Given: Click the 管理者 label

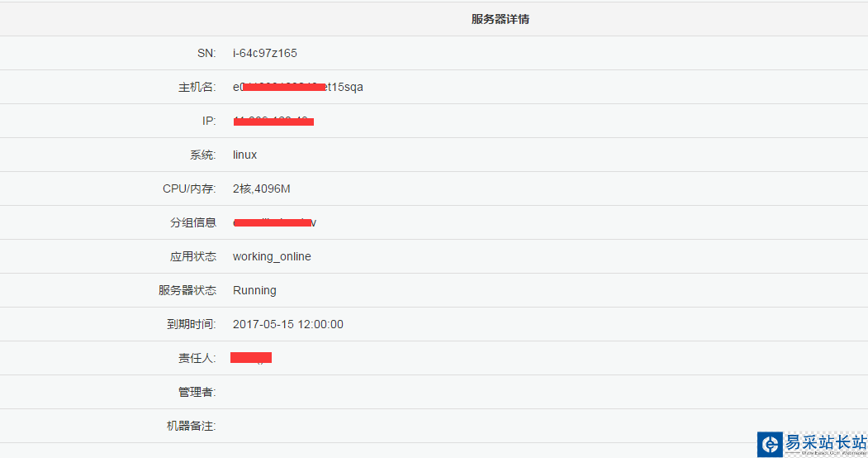Looking at the screenshot, I should (197, 392).
